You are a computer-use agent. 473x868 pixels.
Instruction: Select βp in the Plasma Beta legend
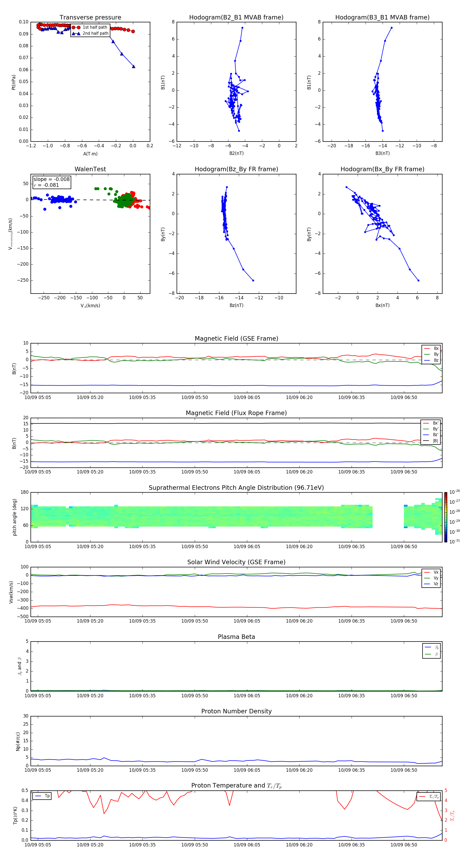click(431, 647)
